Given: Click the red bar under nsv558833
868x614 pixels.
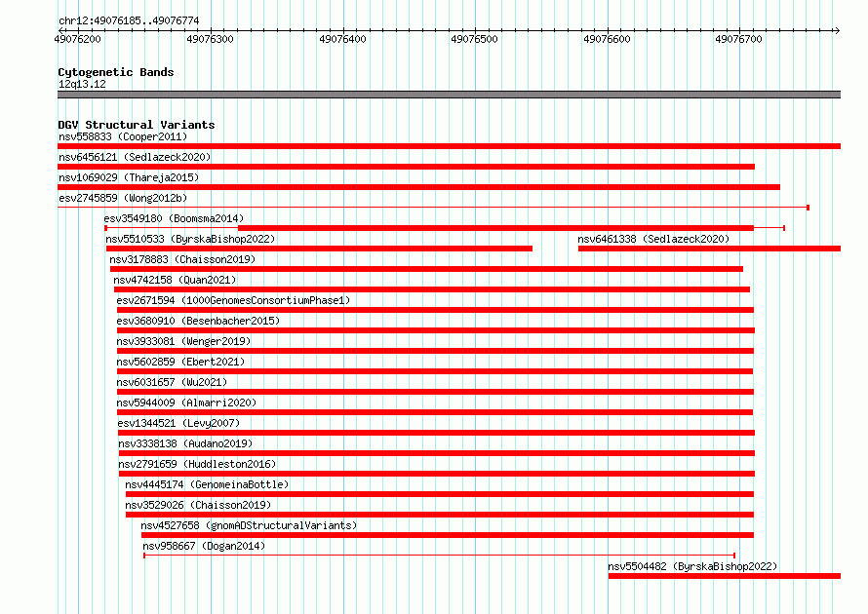Looking at the screenshot, I should click(449, 146).
